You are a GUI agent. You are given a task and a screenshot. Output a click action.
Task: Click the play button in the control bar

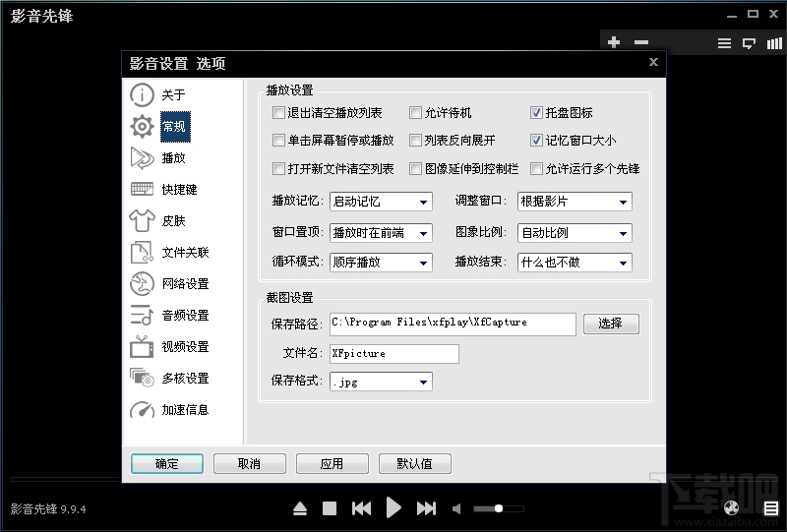pyautogui.click(x=393, y=508)
